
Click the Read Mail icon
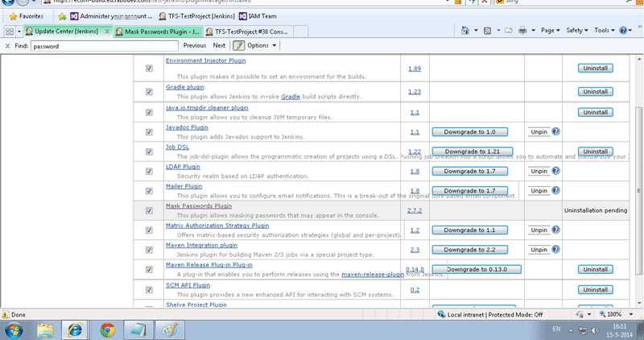tap(509, 31)
